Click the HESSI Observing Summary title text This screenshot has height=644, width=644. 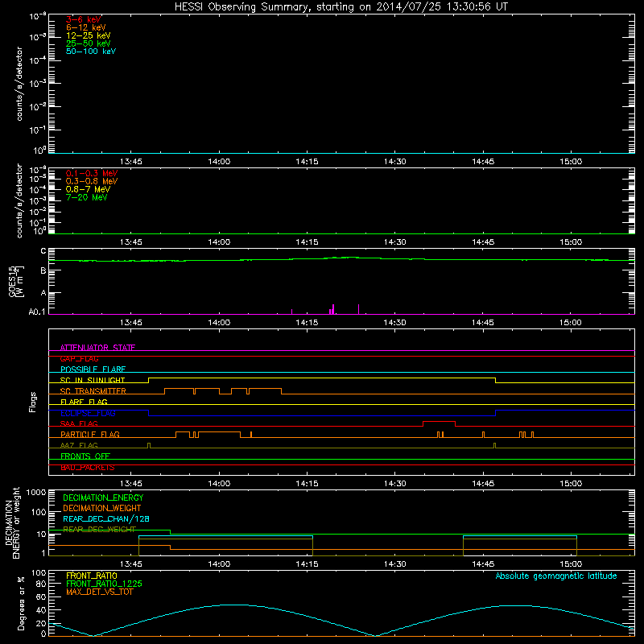pyautogui.click(x=341, y=6)
